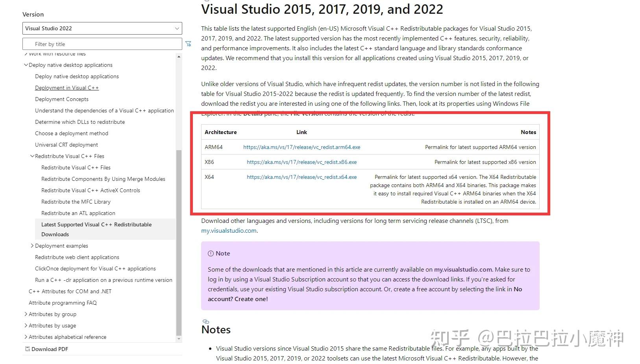Open the vc_redist.x86.exe download link
The height and width of the screenshot is (364, 640).
(302, 162)
